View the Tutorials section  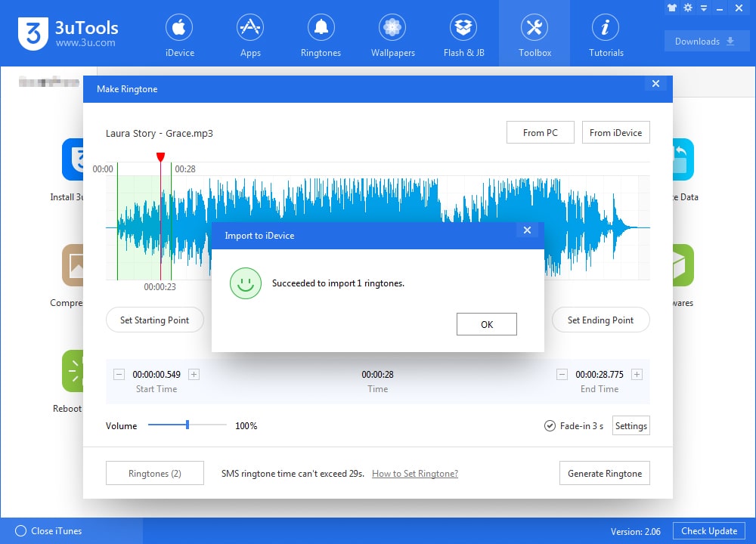pos(606,34)
